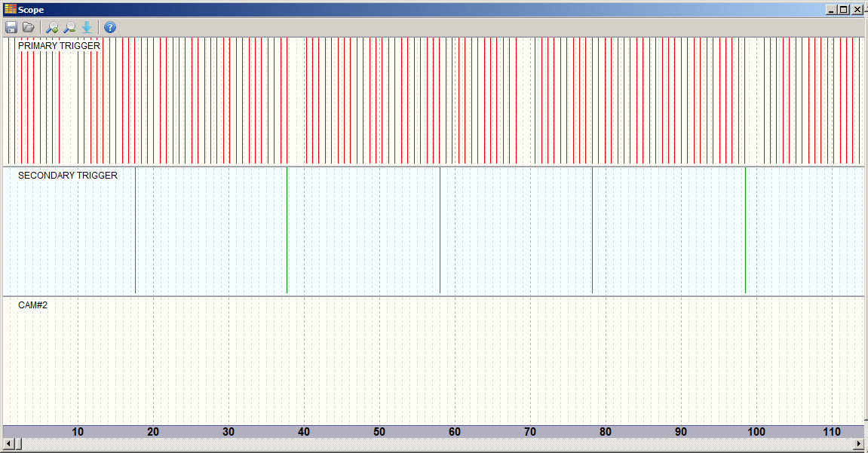The image size is (868, 453).
Task: Open help with the question mark icon
Action: (110, 28)
